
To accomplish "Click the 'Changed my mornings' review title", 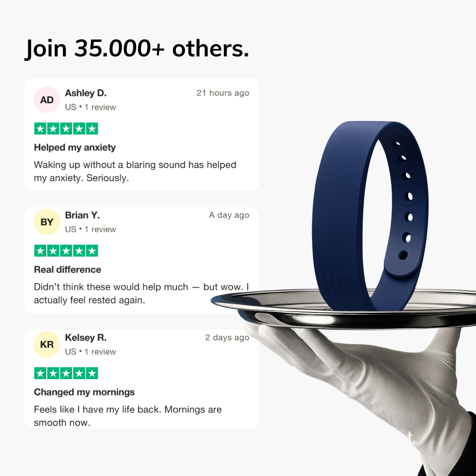I will 84,392.
